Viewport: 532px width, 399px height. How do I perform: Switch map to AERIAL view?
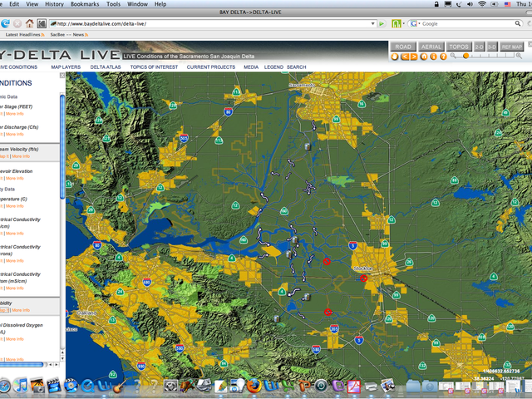(x=431, y=47)
